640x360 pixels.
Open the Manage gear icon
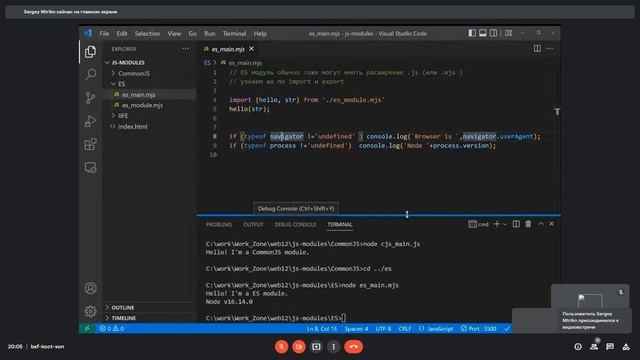click(x=90, y=311)
